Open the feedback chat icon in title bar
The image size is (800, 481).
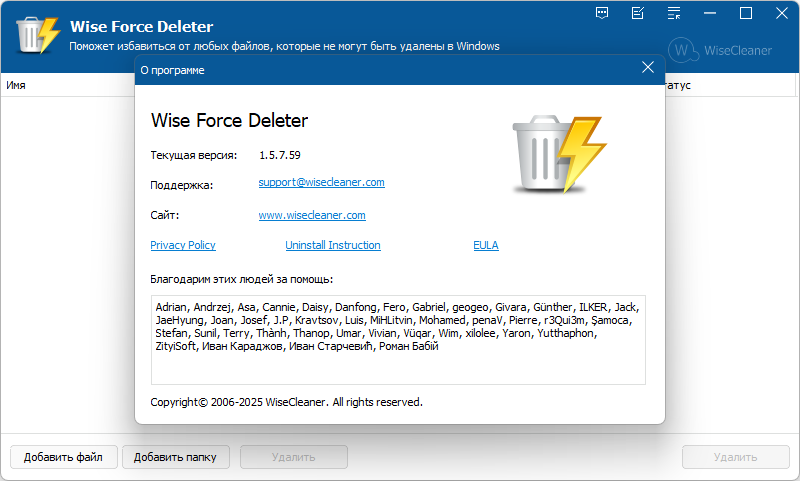click(x=602, y=13)
